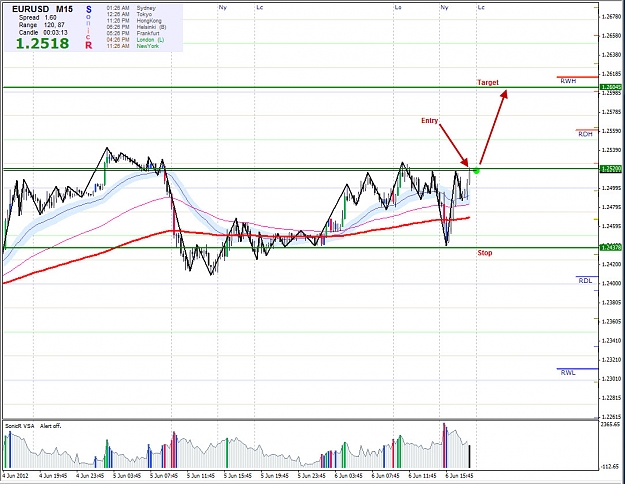Select the green NewYork session row
The image size is (625, 484).
(132, 46)
